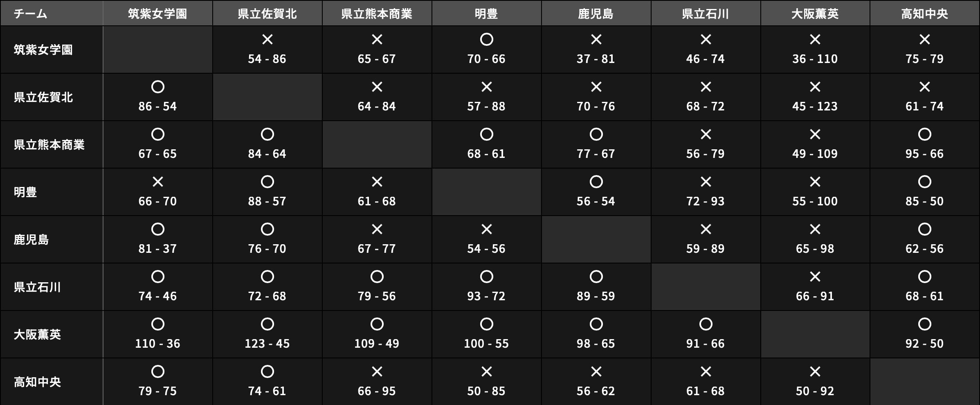Viewport: 980px width, 405px height.
Task: Click the circle above score 123 - 45
Action: [x=267, y=324]
